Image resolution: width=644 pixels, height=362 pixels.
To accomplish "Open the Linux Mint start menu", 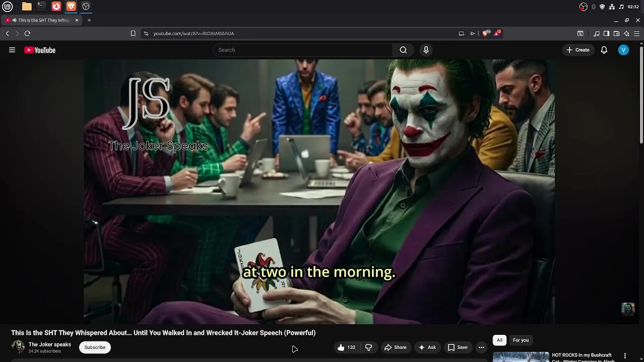I will pos(7,7).
